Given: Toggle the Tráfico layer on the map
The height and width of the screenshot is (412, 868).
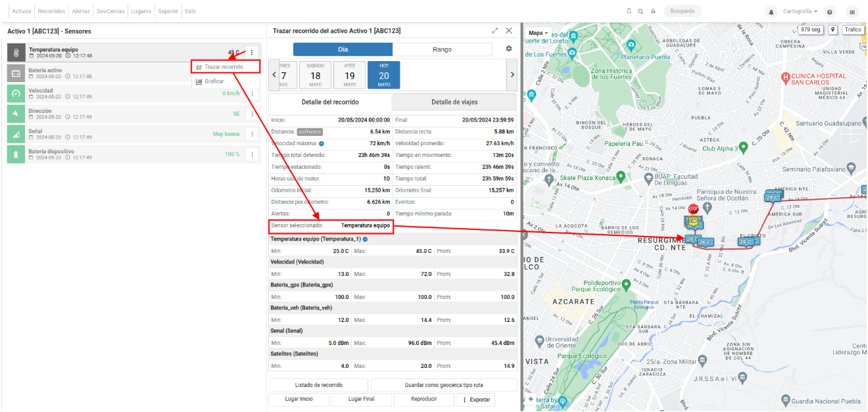Looking at the screenshot, I should (x=853, y=30).
